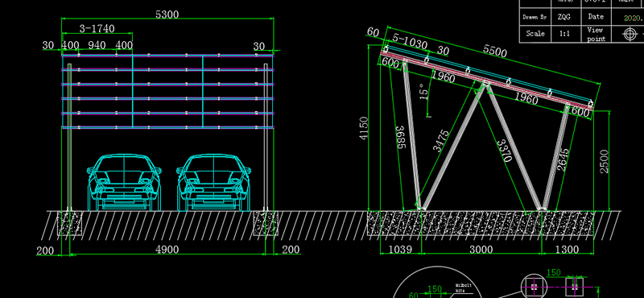Screen dimensions: 644x298
Task: Click the Scale label cell
Action: [535, 34]
